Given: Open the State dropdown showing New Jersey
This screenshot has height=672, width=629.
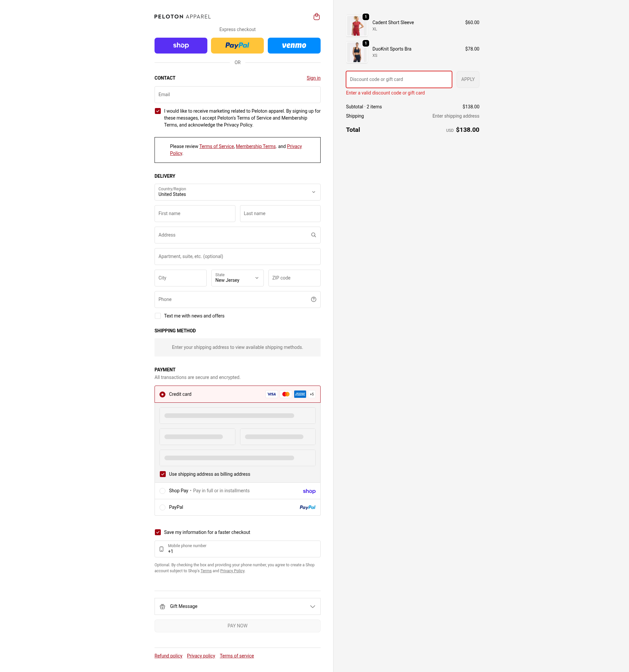Looking at the screenshot, I should (237, 278).
